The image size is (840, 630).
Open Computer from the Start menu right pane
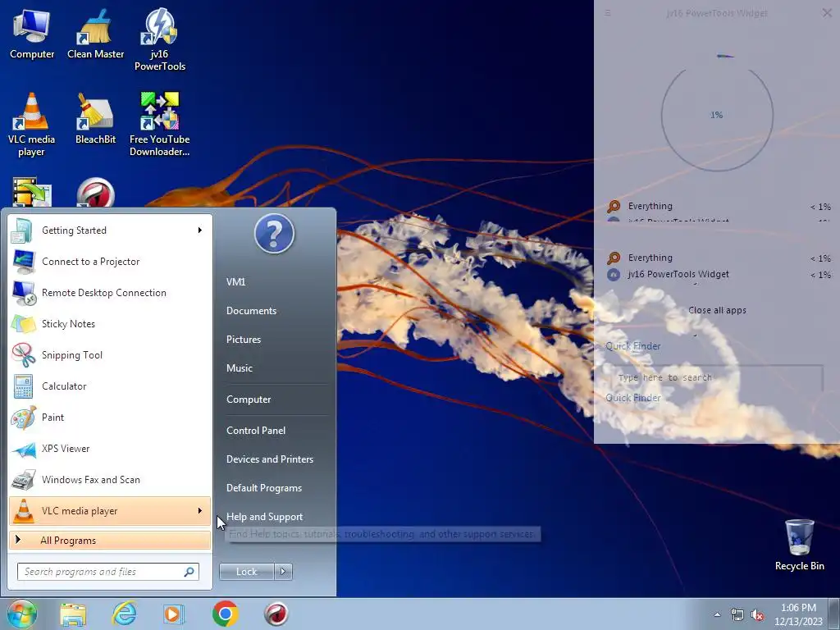coord(249,399)
